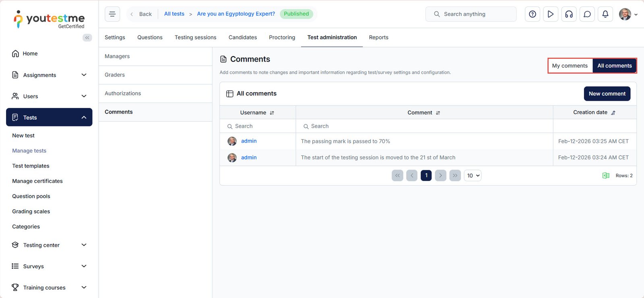Open the notifications bell
The height and width of the screenshot is (298, 644).
point(605,14)
